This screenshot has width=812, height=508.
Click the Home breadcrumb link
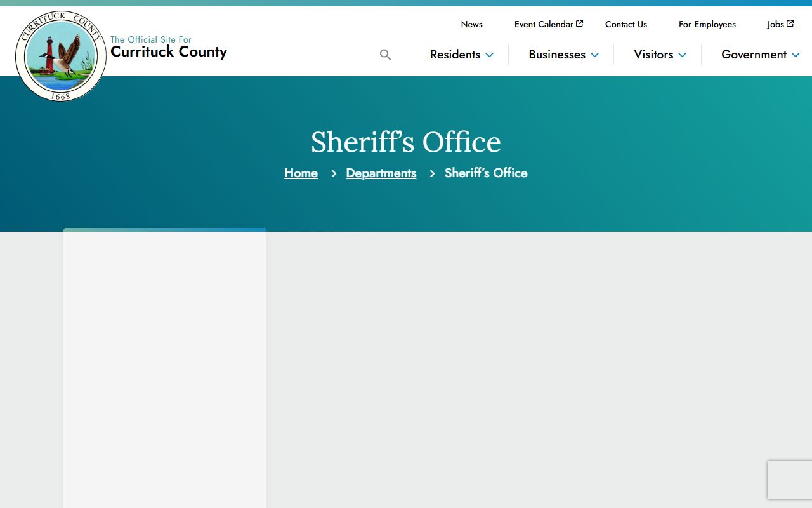coord(301,173)
